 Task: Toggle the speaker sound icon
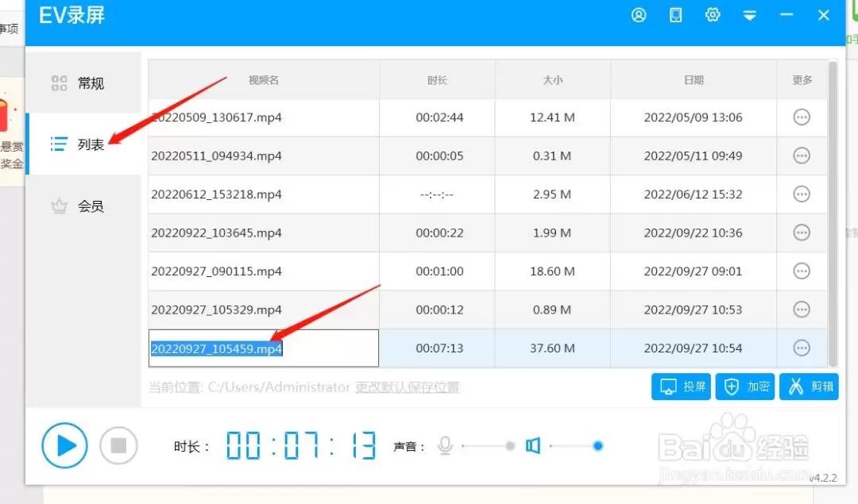(x=533, y=446)
